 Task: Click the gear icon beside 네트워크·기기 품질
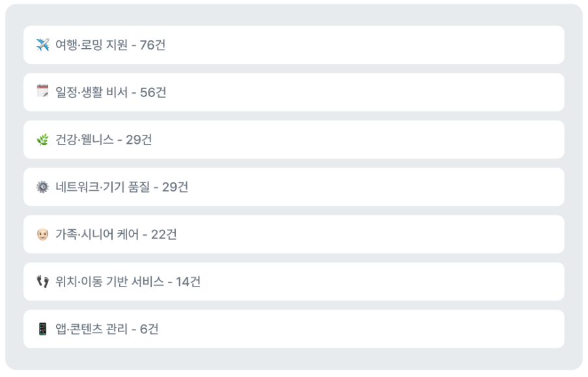click(42, 187)
